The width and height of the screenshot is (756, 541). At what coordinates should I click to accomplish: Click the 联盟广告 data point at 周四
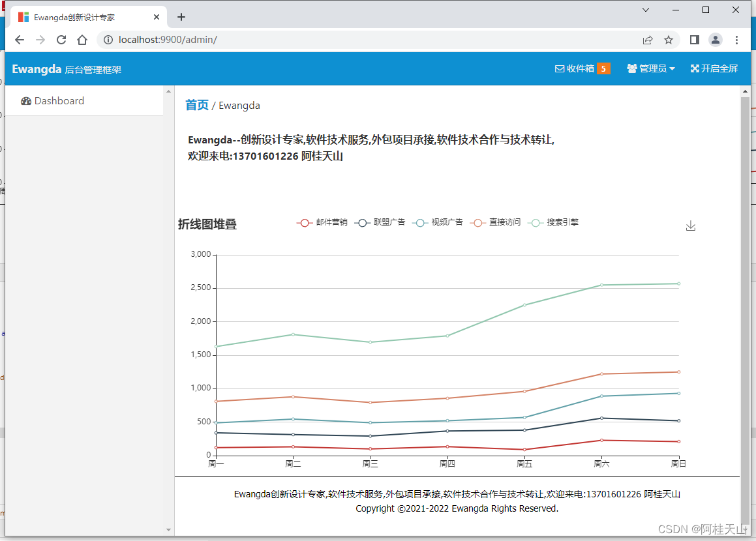click(447, 431)
